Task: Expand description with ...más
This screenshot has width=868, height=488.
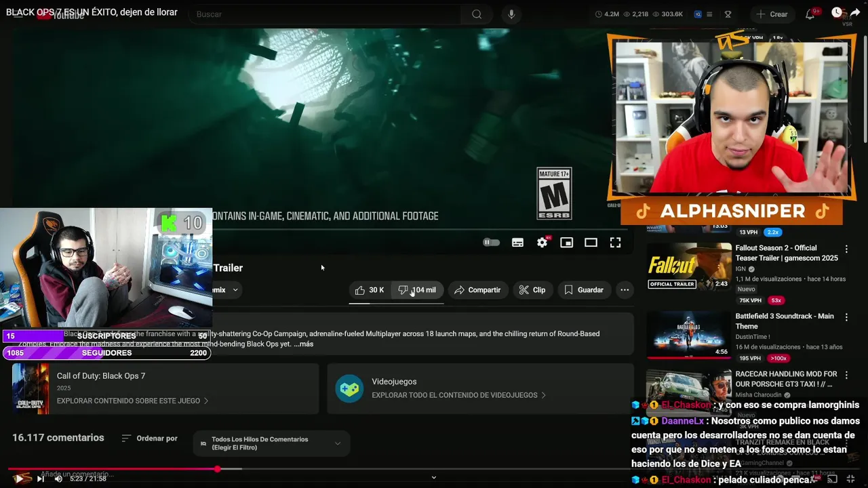Action: [x=304, y=344]
